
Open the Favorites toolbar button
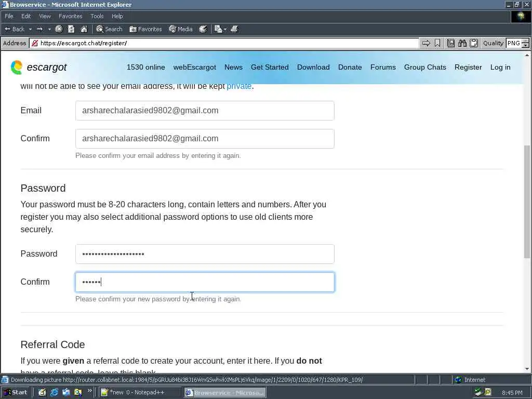point(145,29)
